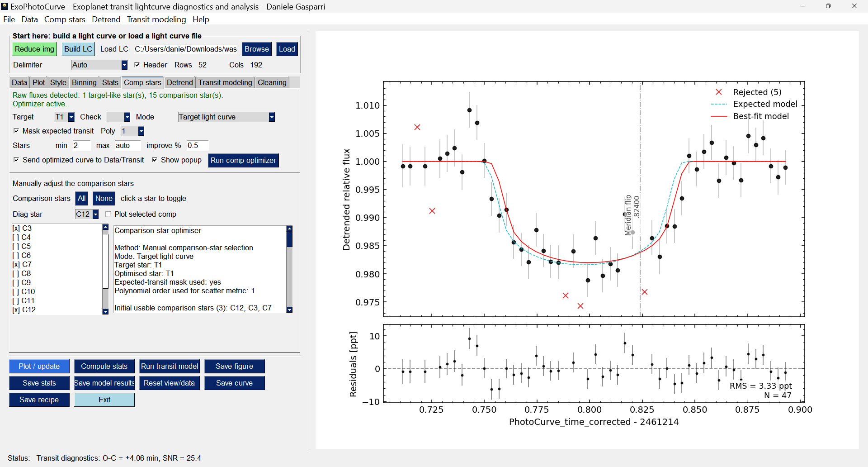The image size is (868, 467).
Task: Switch to the Stats tab
Action: pos(110,82)
